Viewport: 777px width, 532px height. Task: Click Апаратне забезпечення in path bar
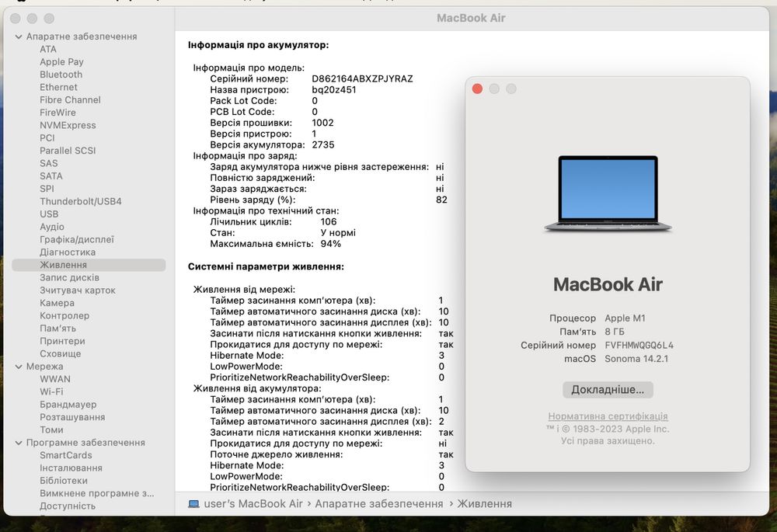tap(379, 504)
